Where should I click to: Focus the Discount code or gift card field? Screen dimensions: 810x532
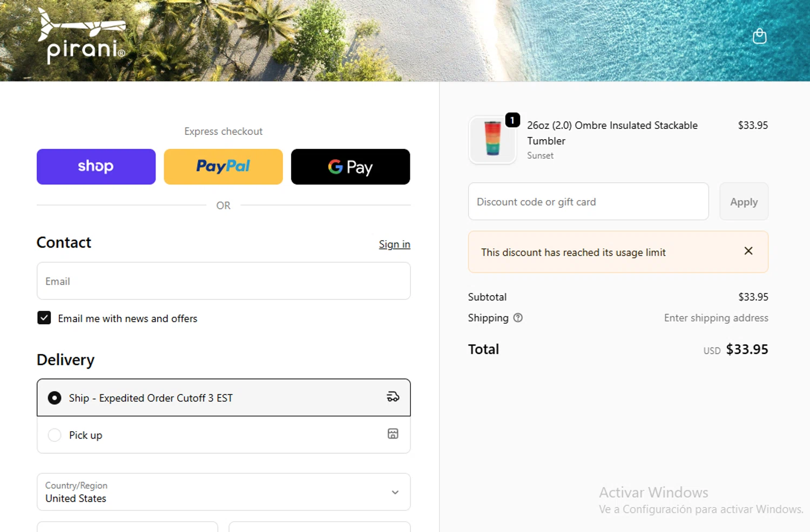pyautogui.click(x=589, y=201)
